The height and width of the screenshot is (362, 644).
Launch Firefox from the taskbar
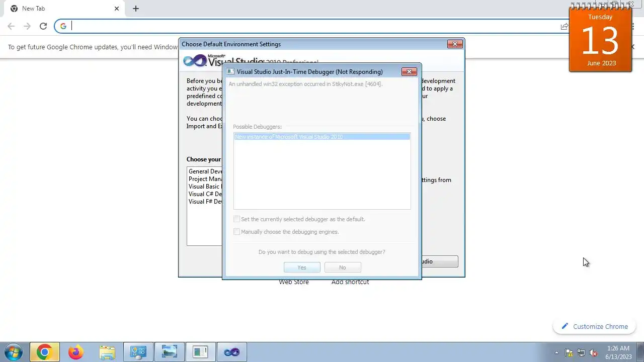click(76, 352)
